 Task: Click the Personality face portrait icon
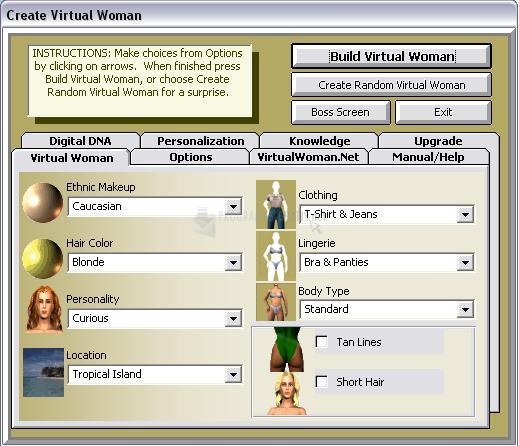[44, 309]
